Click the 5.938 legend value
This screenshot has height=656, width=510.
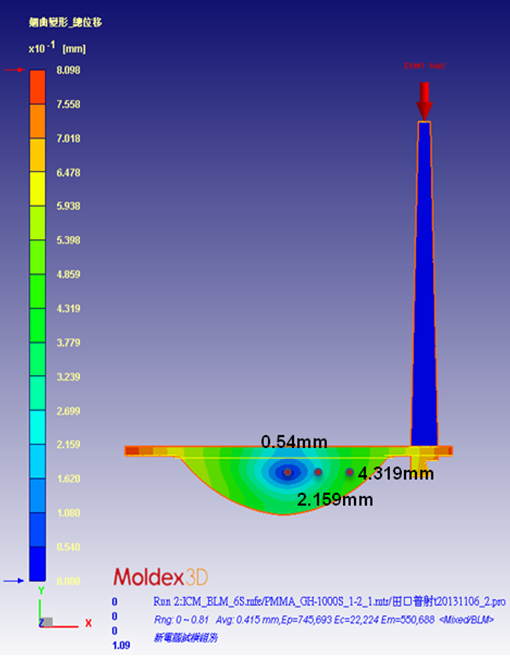(68, 206)
